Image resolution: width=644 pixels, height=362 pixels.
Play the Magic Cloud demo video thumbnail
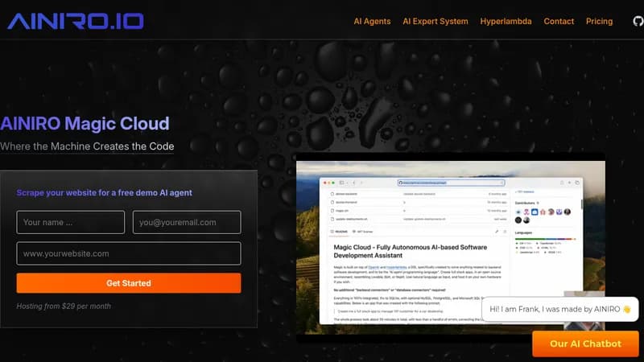click(451, 248)
